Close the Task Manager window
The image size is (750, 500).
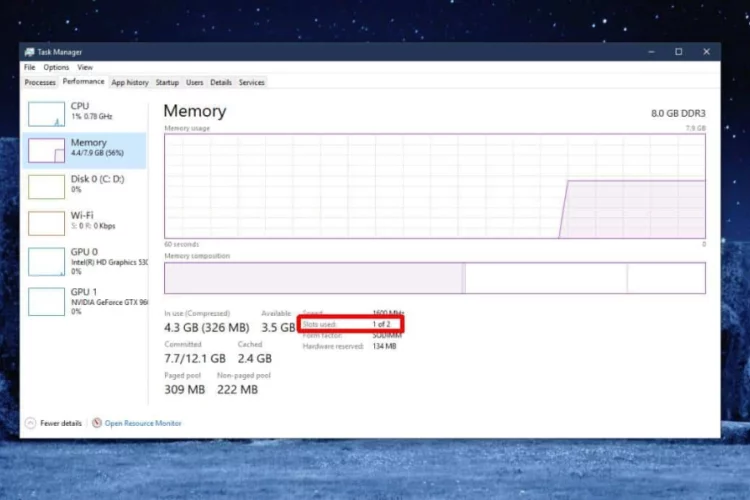coord(706,52)
